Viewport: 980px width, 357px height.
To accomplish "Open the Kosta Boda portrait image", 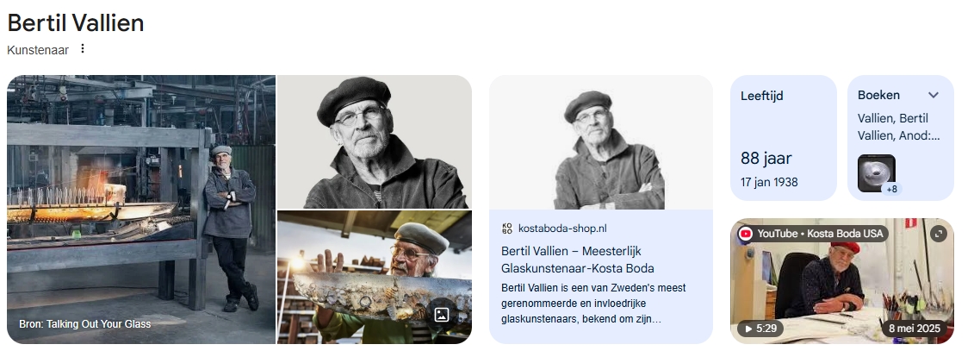I will 600,142.
